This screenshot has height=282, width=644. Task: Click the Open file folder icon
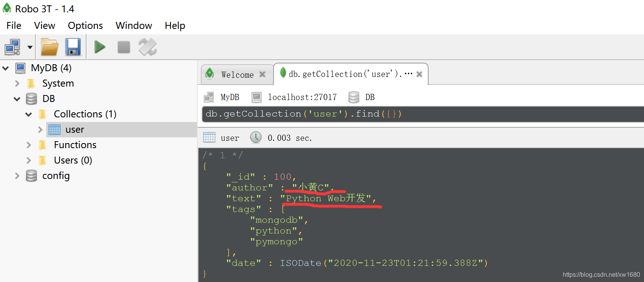50,47
